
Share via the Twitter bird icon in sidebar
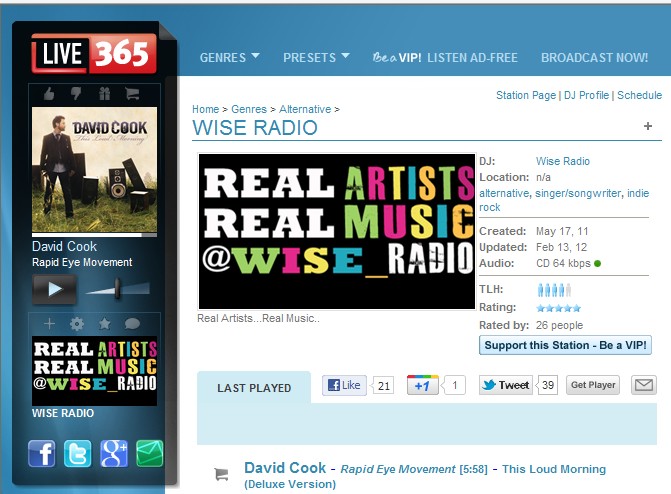point(77,453)
